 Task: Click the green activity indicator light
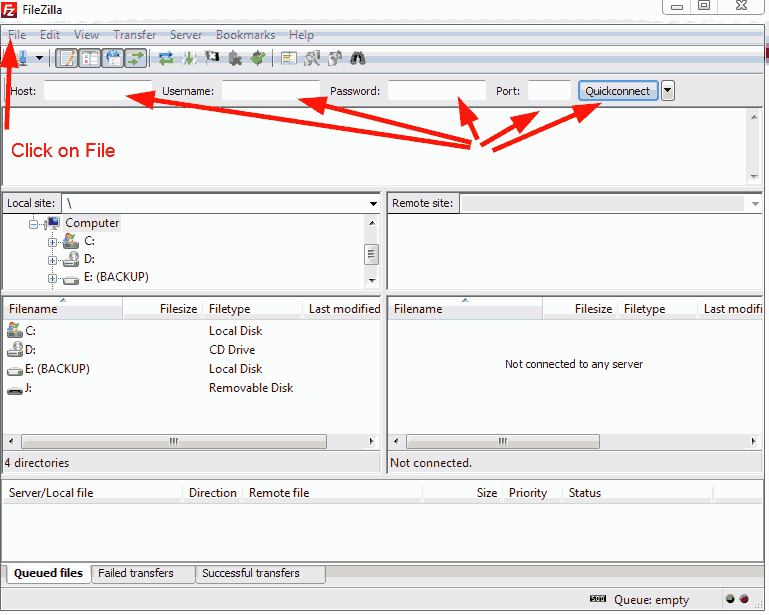[x=730, y=599]
